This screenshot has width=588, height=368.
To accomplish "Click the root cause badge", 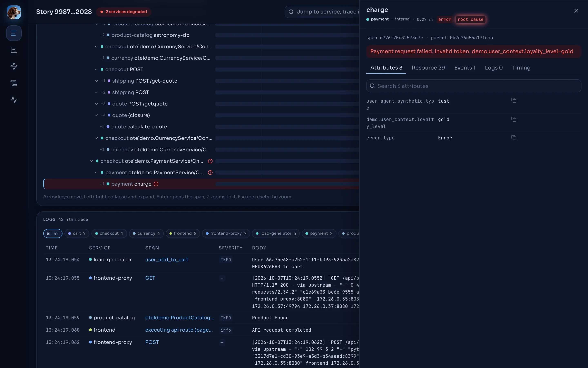I will [470, 19].
